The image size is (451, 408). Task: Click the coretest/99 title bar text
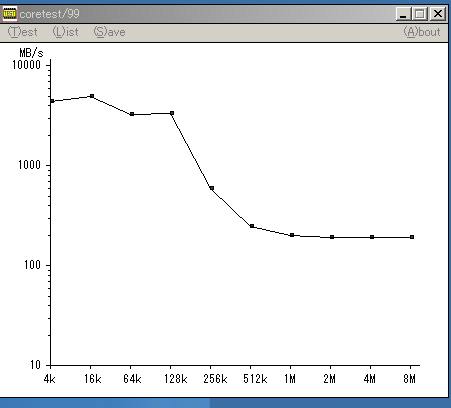pos(49,14)
